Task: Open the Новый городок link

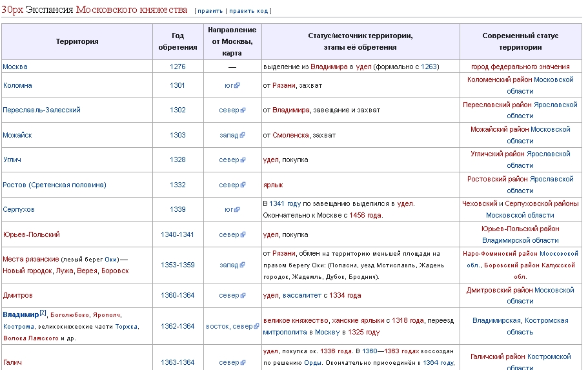Action: (x=27, y=271)
